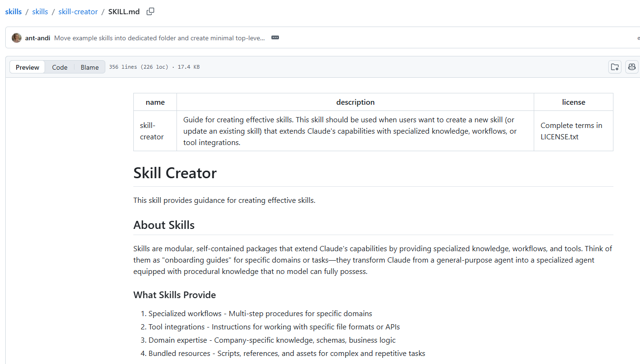Viewport: 640px width, 364px height.
Task: Switch to the Code tab
Action: tap(60, 67)
